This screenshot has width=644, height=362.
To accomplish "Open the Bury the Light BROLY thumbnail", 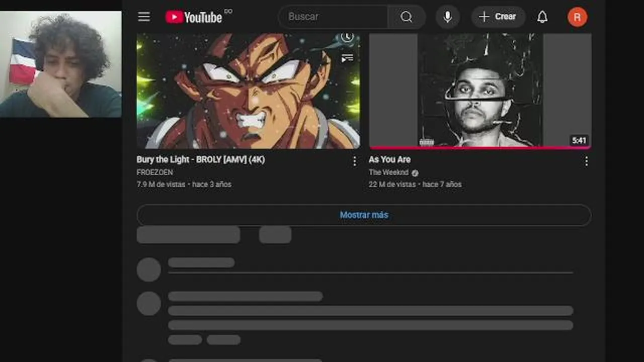I will pyautogui.click(x=248, y=91).
